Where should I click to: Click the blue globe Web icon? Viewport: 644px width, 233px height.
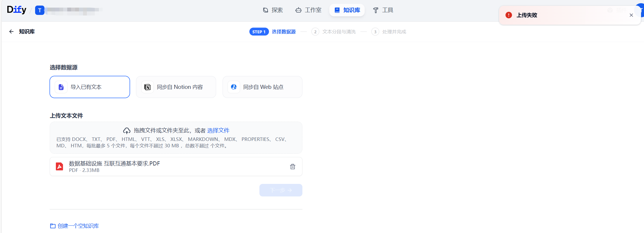pyautogui.click(x=234, y=87)
